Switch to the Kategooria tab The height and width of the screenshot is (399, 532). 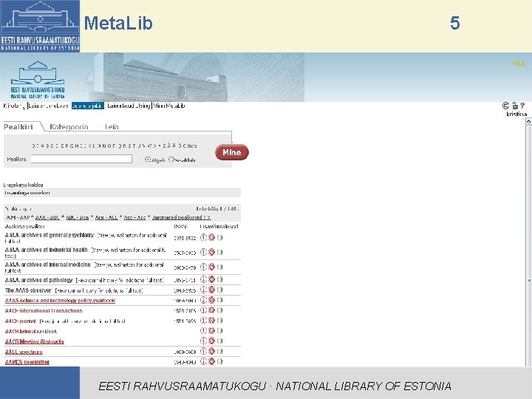click(69, 127)
